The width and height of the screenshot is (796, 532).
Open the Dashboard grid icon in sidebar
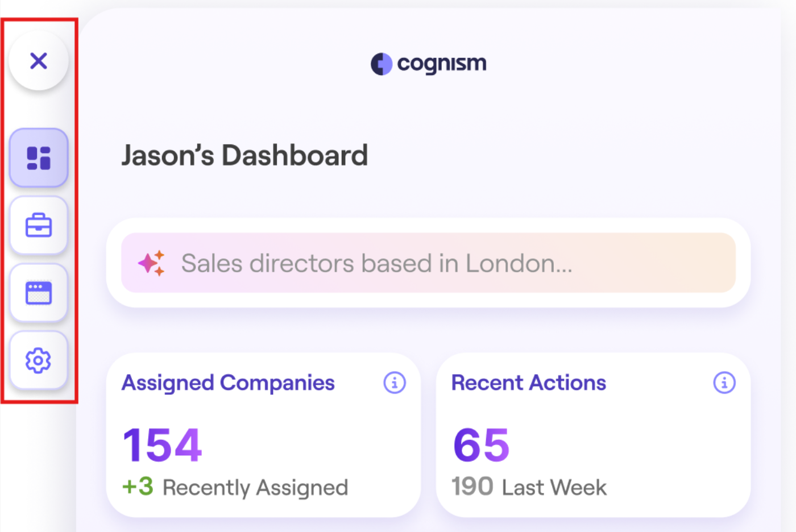tap(39, 158)
